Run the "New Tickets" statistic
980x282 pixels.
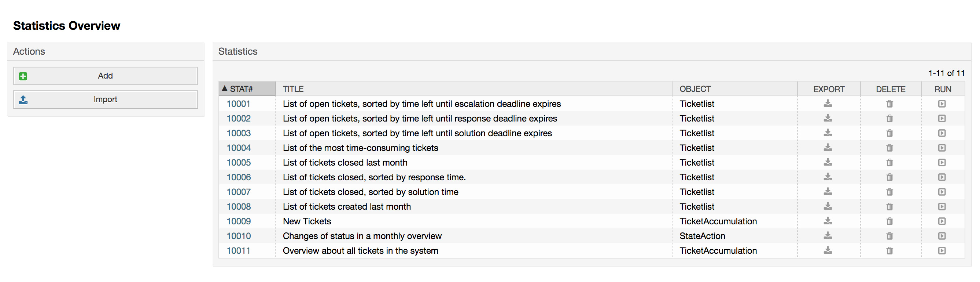click(942, 221)
